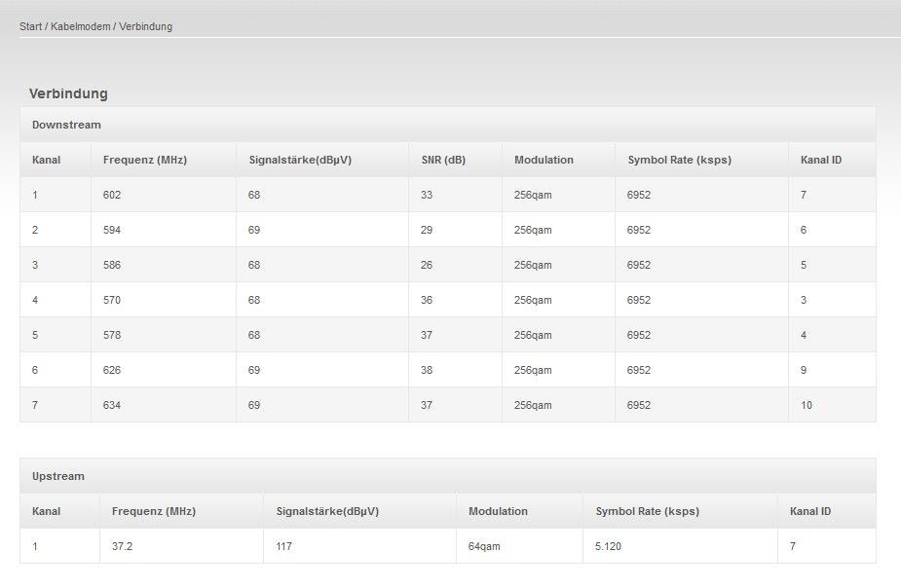Click the 626 frequency cell in row 6

(x=164, y=370)
